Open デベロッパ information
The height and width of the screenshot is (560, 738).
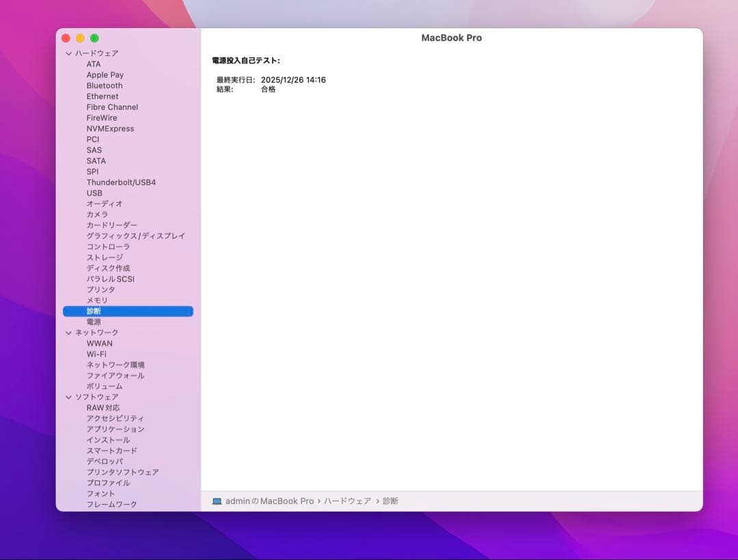(105, 462)
